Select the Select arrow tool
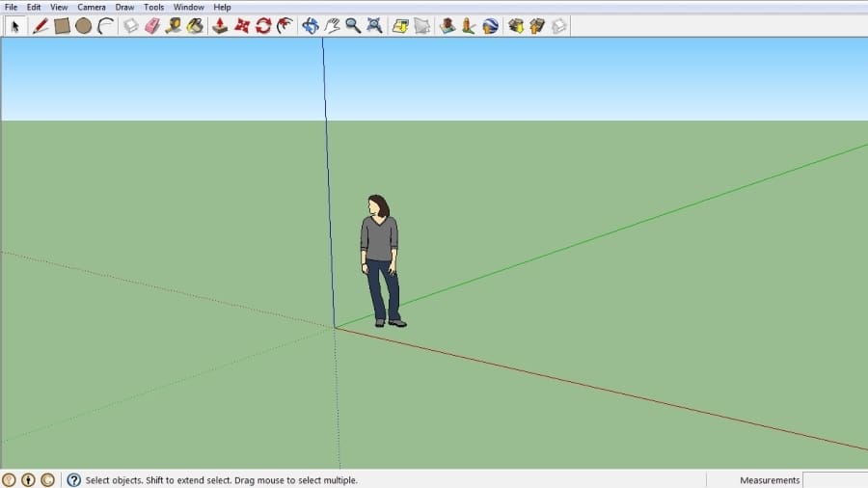This screenshot has height=488, width=868. click(14, 26)
